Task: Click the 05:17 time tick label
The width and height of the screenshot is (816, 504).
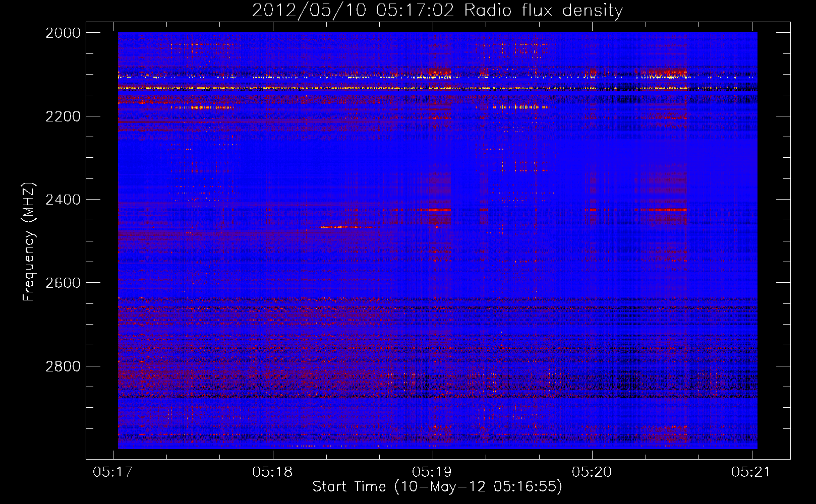Action: pyautogui.click(x=113, y=472)
